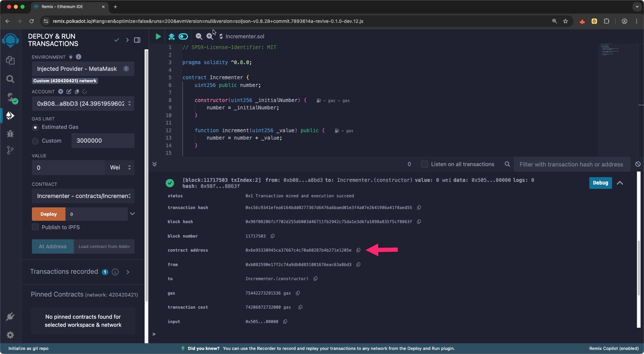Open the File explorer sidebar icon
Screen dimensions: 644x354
tap(10, 60)
